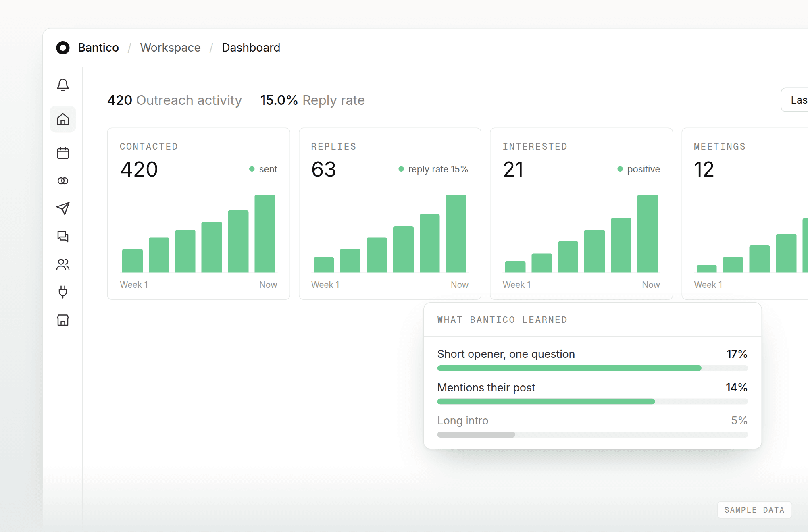Click the 5% value

pos(739,420)
